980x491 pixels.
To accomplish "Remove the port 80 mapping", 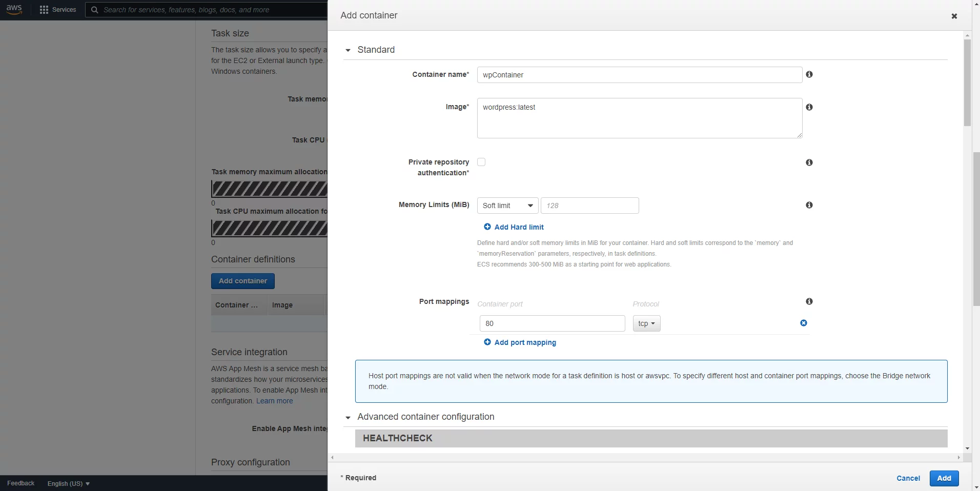I will tap(804, 323).
